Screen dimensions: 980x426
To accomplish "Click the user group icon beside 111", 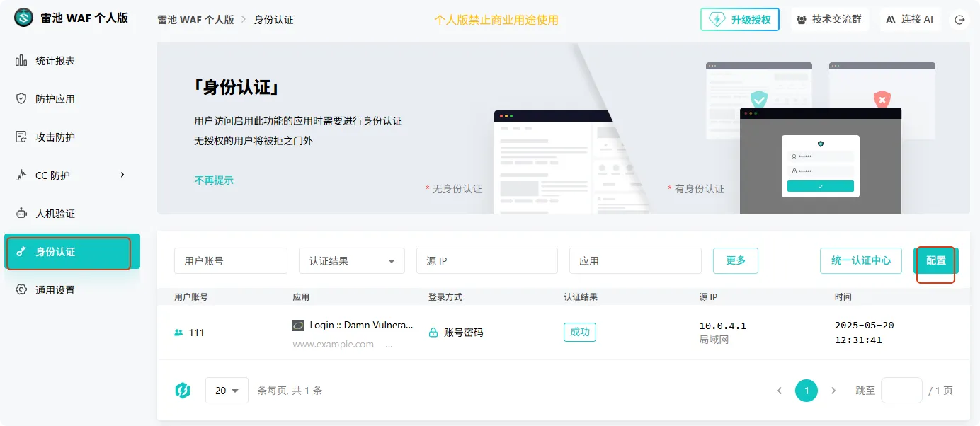I will (x=178, y=333).
